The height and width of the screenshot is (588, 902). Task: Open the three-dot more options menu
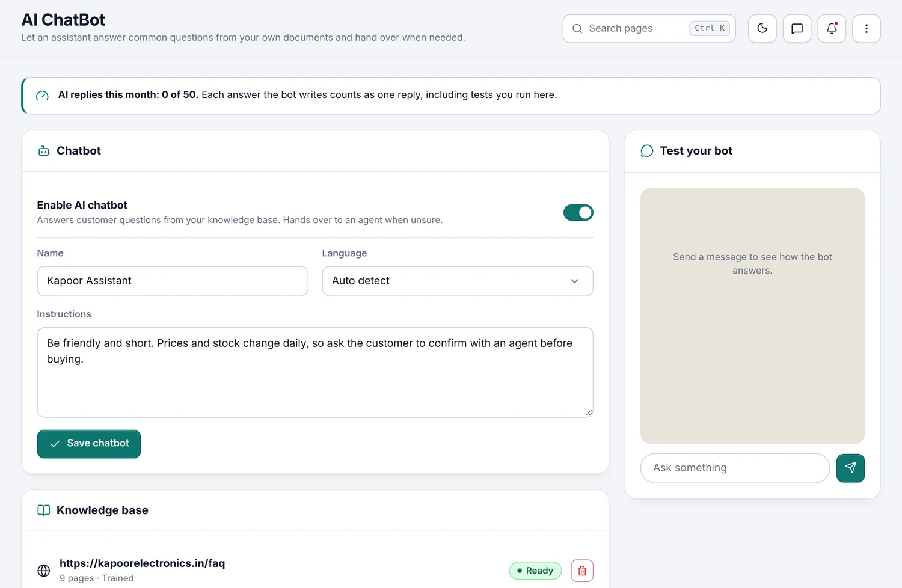click(x=867, y=28)
